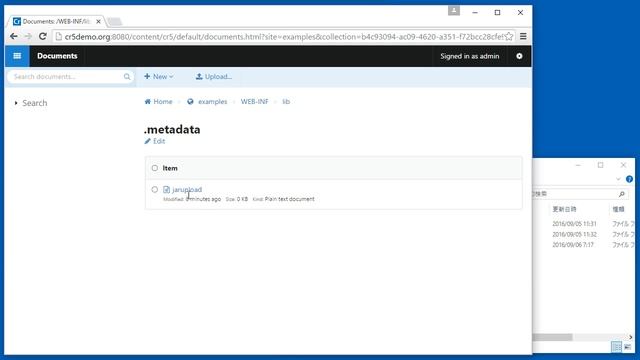640x360 pixels.
Task: Select the 2016/09/06 7:17 row in Explorer
Action: 584,244
